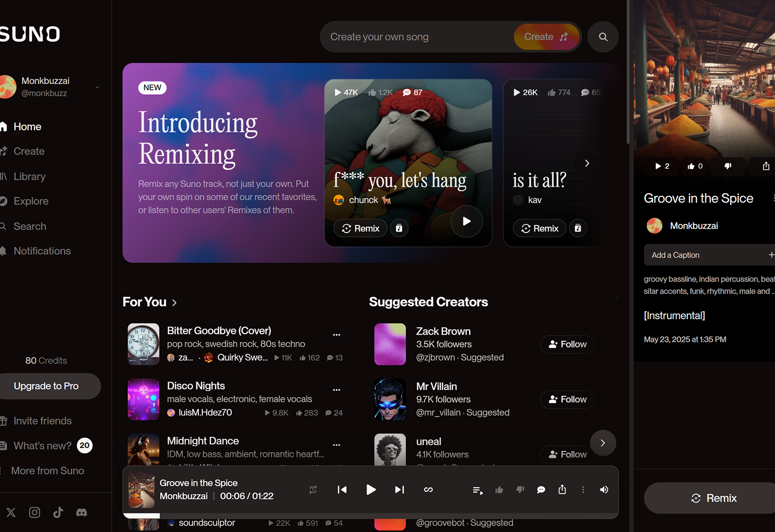Click the large Remix button in right panel
775x532 pixels.
(x=710, y=498)
